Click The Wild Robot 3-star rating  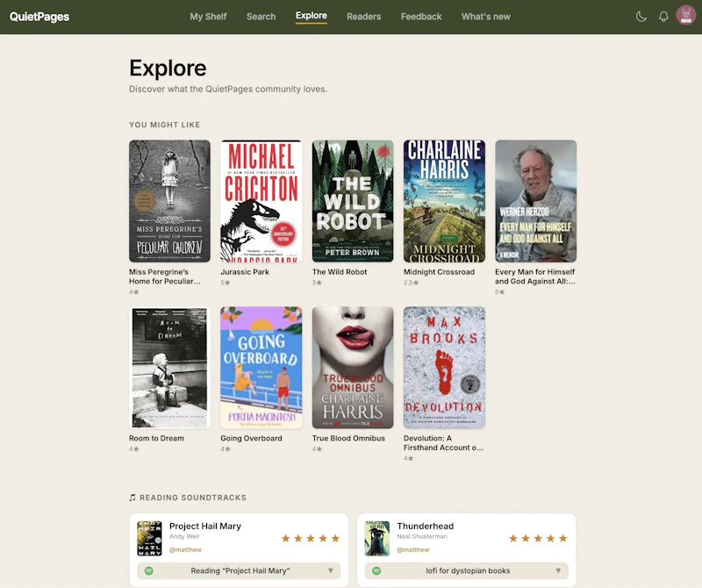pyautogui.click(x=317, y=283)
